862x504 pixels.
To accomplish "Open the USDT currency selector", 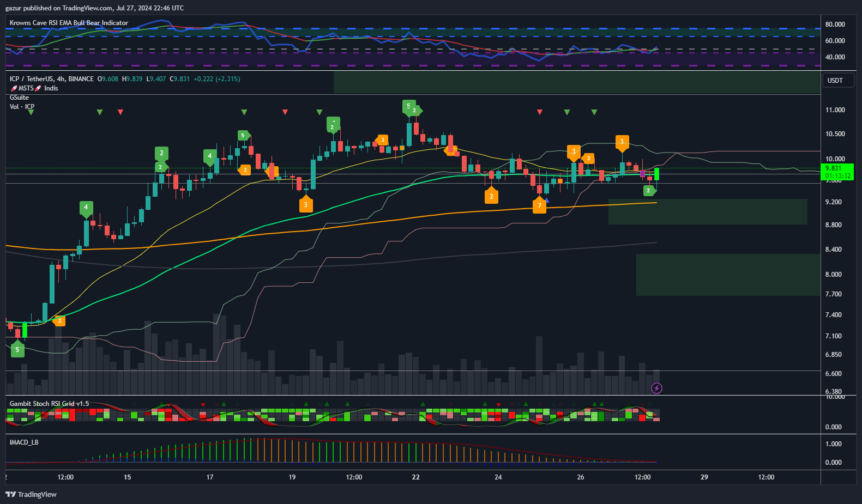I will [x=837, y=81].
